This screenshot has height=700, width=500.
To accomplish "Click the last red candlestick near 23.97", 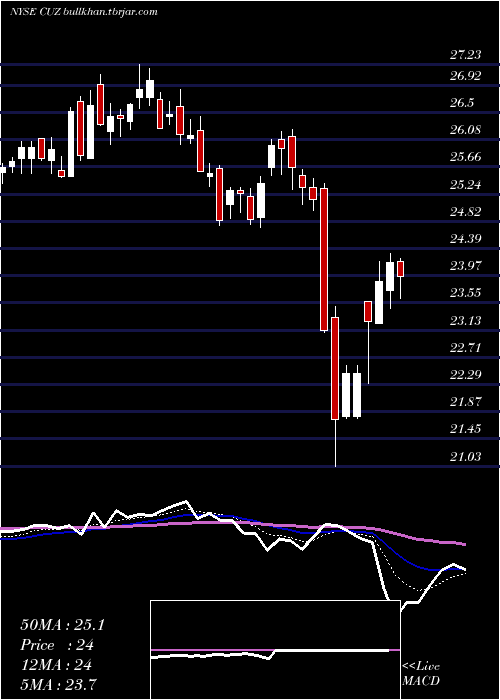I will pos(400,269).
